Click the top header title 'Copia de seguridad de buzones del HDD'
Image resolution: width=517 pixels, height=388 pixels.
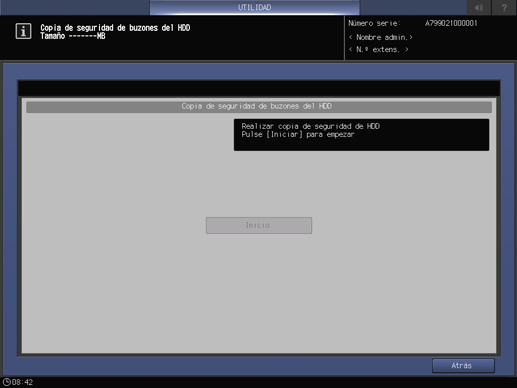pos(115,28)
